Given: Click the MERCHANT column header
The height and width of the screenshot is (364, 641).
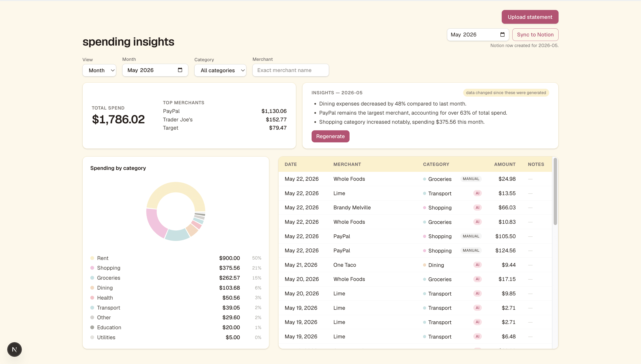Looking at the screenshot, I should tap(347, 164).
